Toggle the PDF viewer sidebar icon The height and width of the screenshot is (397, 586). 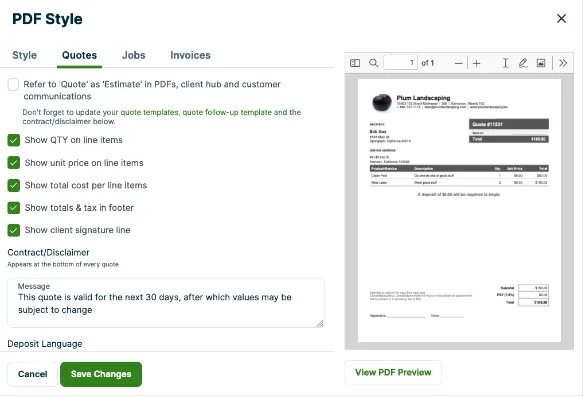pos(355,63)
